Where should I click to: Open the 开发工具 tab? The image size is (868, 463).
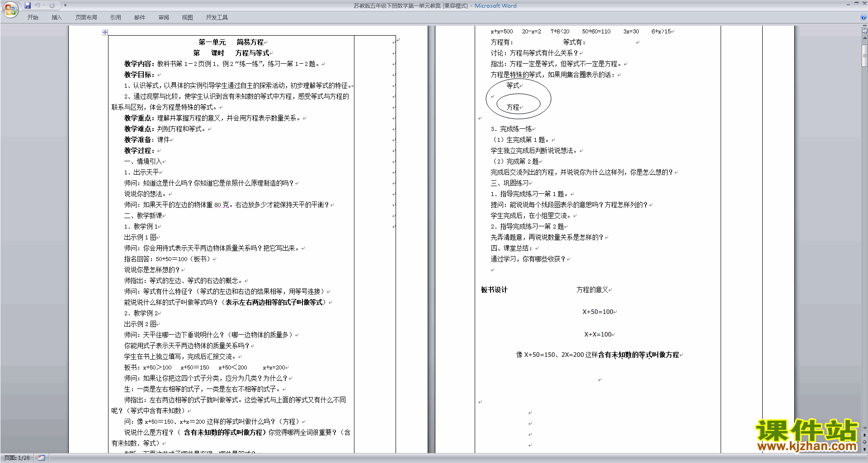click(217, 18)
